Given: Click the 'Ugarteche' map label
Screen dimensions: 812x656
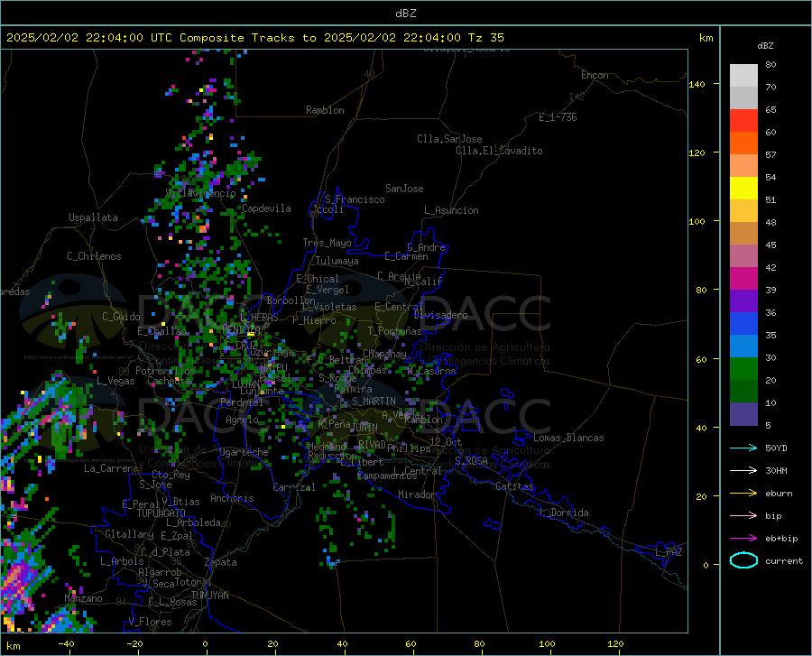Looking at the screenshot, I should 244,452.
